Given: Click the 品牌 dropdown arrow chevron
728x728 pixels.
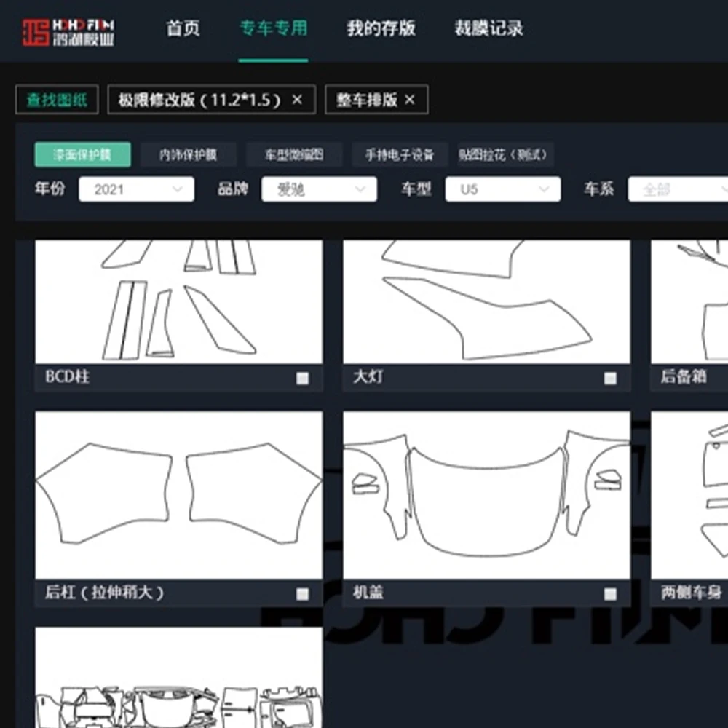Looking at the screenshot, I should pos(360,189).
